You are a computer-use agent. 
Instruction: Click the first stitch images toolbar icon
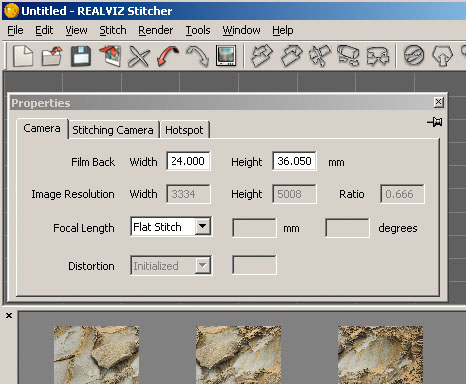(262, 55)
